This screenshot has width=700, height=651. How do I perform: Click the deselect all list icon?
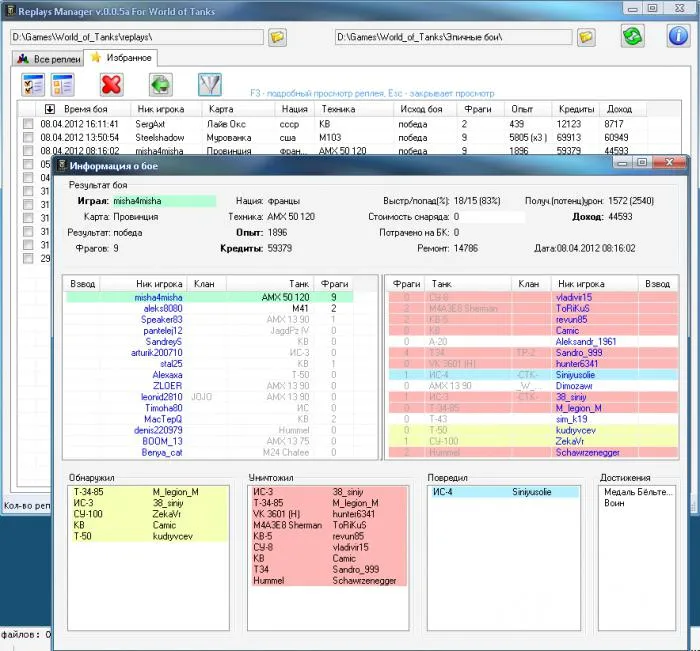pyautogui.click(x=63, y=85)
